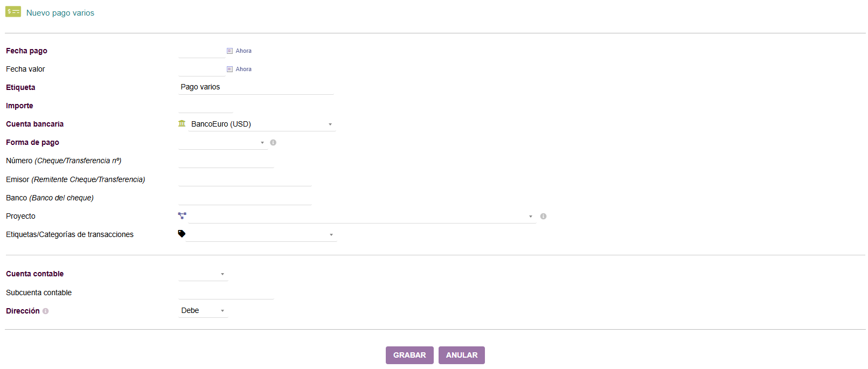Click the Importe amount input field
868x369 pixels.
click(x=205, y=106)
